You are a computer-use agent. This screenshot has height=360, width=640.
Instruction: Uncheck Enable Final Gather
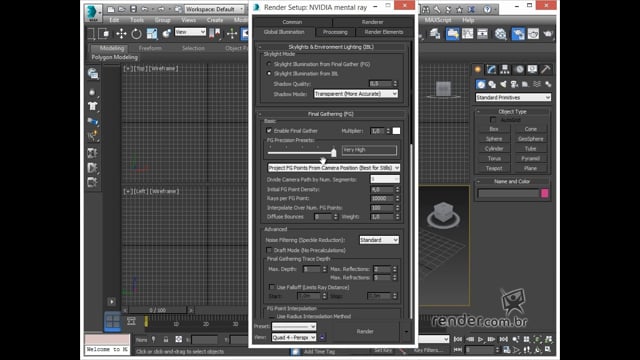(269, 131)
